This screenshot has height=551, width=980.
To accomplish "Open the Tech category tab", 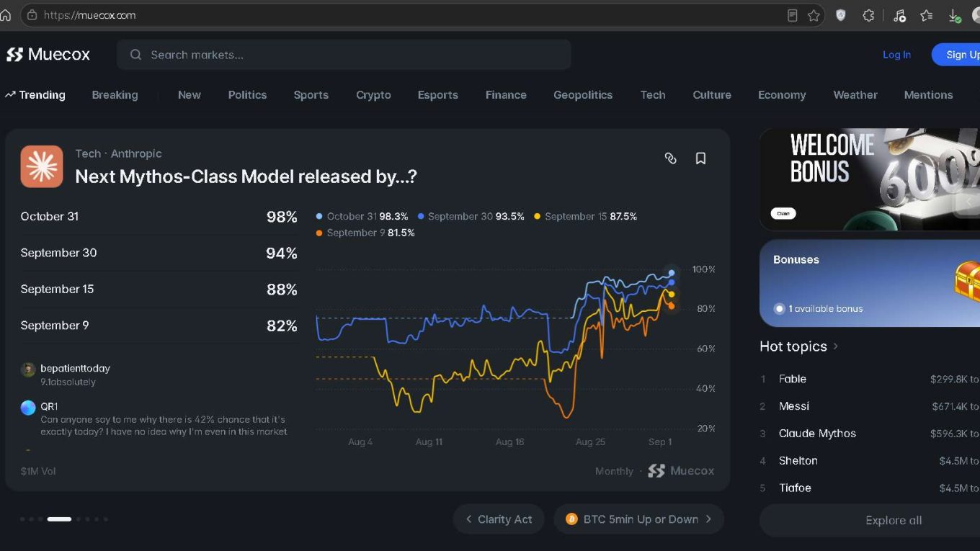I will pyautogui.click(x=653, y=95).
